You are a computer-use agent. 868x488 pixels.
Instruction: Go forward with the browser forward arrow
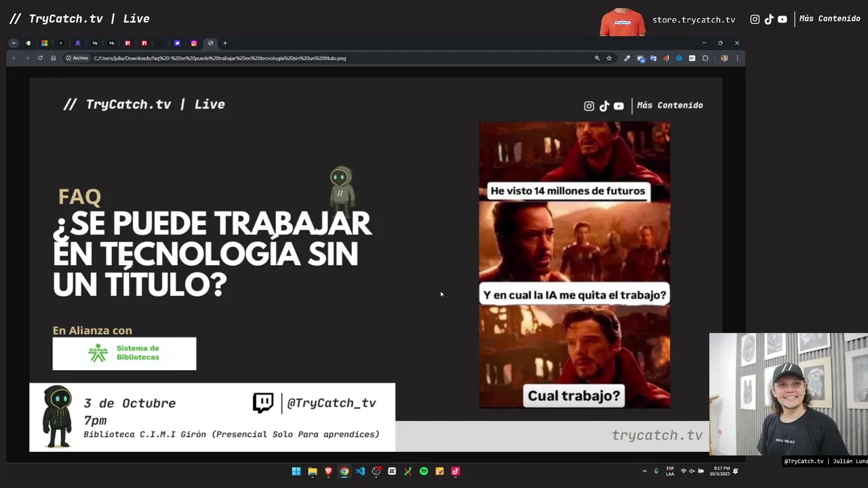pyautogui.click(x=27, y=58)
